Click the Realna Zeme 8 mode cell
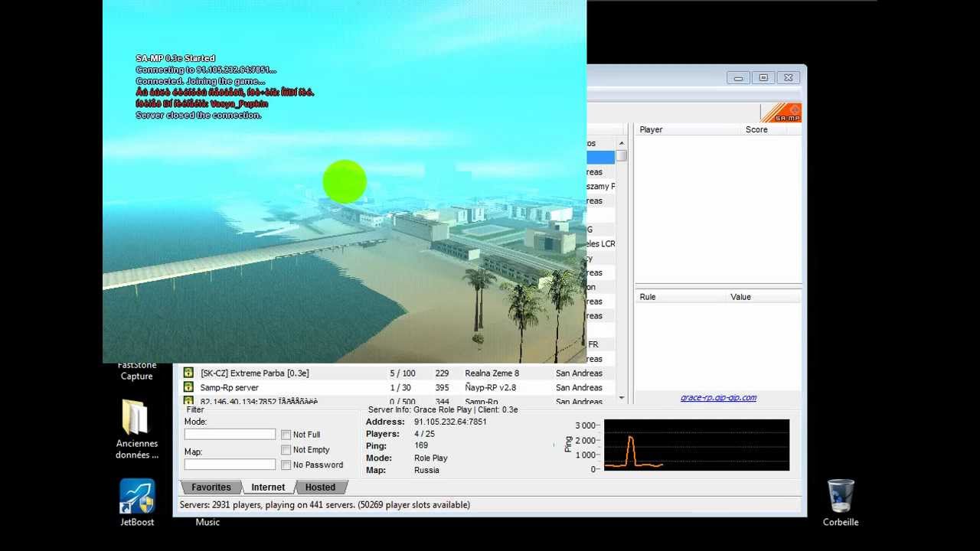 [x=492, y=373]
